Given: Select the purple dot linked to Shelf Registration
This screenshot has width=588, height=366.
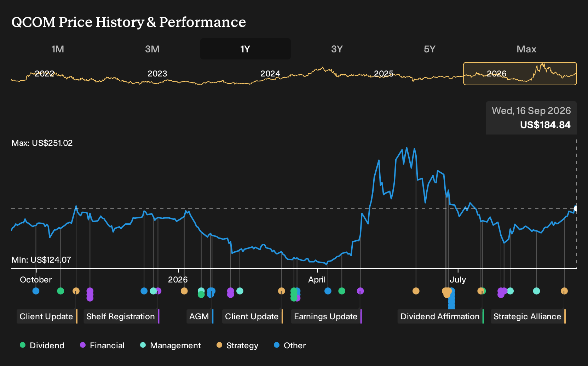Looking at the screenshot, I should (158, 291).
